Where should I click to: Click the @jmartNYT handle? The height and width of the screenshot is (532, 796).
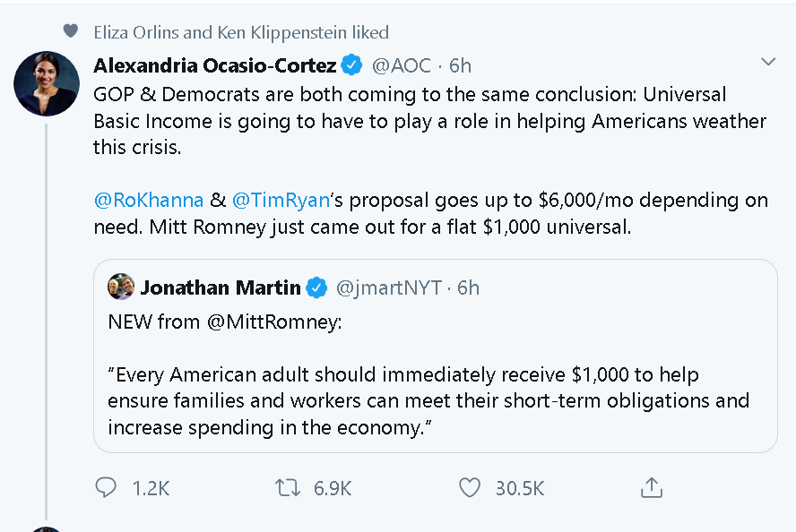pos(389,287)
